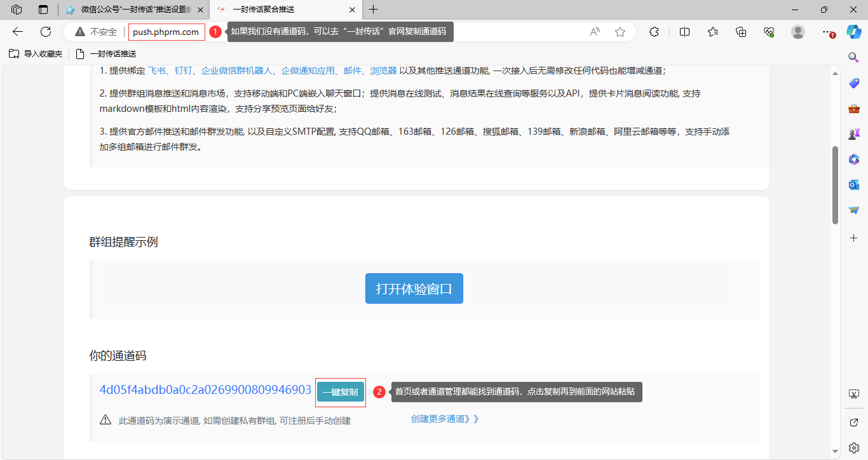
Task: Open the Favorites list icon
Action: point(713,32)
